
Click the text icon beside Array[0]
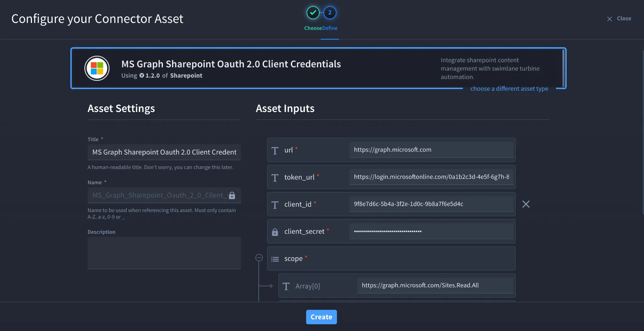coord(286,286)
